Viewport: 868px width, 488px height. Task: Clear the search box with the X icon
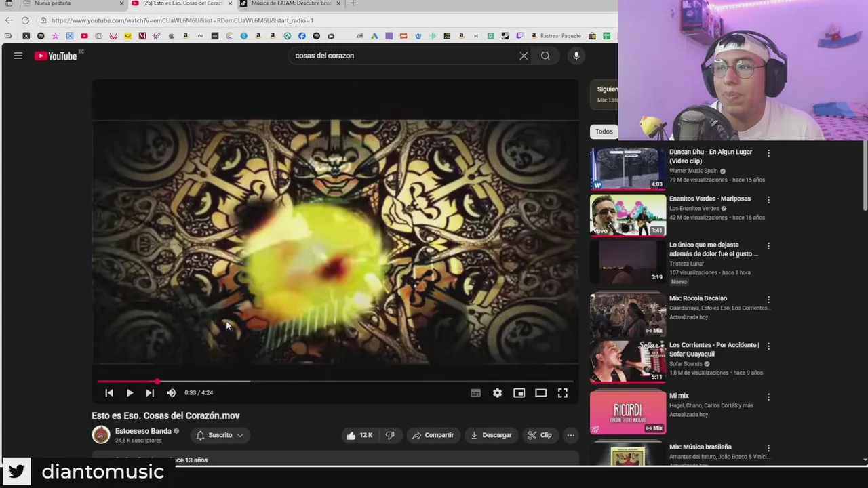point(524,56)
